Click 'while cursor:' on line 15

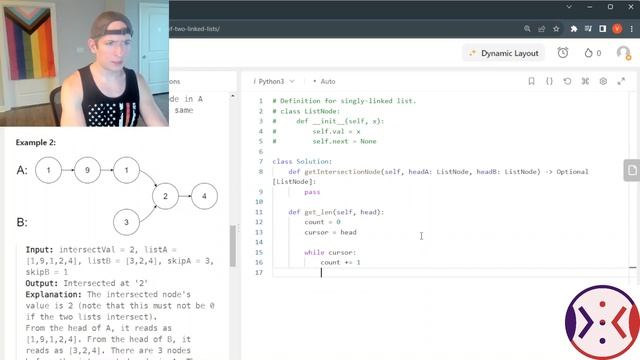coord(330,253)
